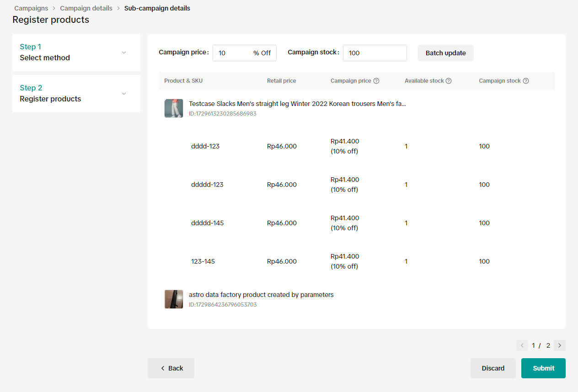578x392 pixels.
Task: Go back using the Back button
Action: 171,368
